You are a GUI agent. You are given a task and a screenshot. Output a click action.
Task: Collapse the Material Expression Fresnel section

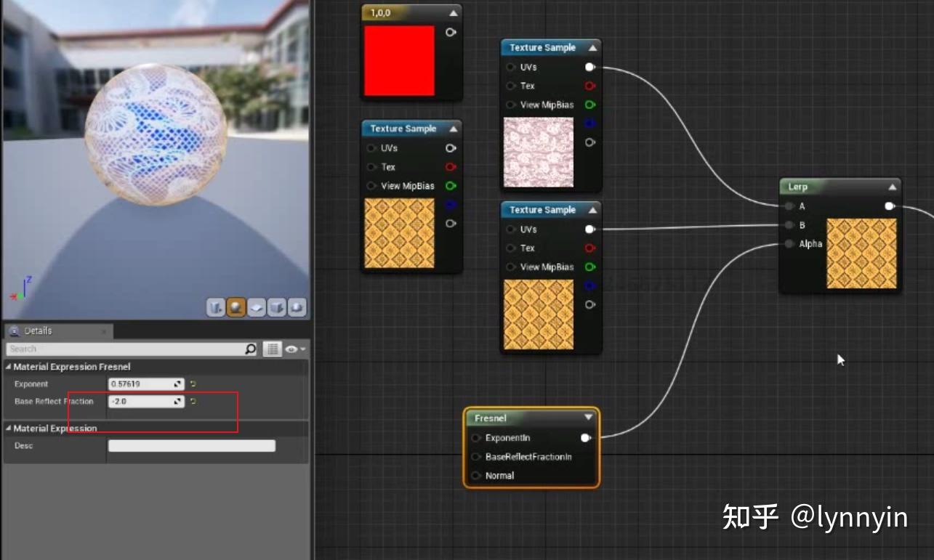(7, 367)
